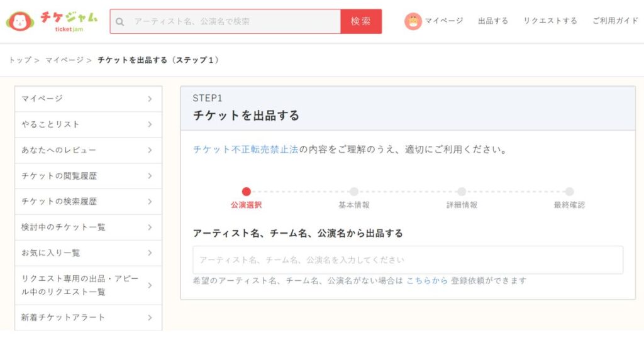Click the magnifier icon in search bar
The image size is (644, 338).
[x=120, y=22]
